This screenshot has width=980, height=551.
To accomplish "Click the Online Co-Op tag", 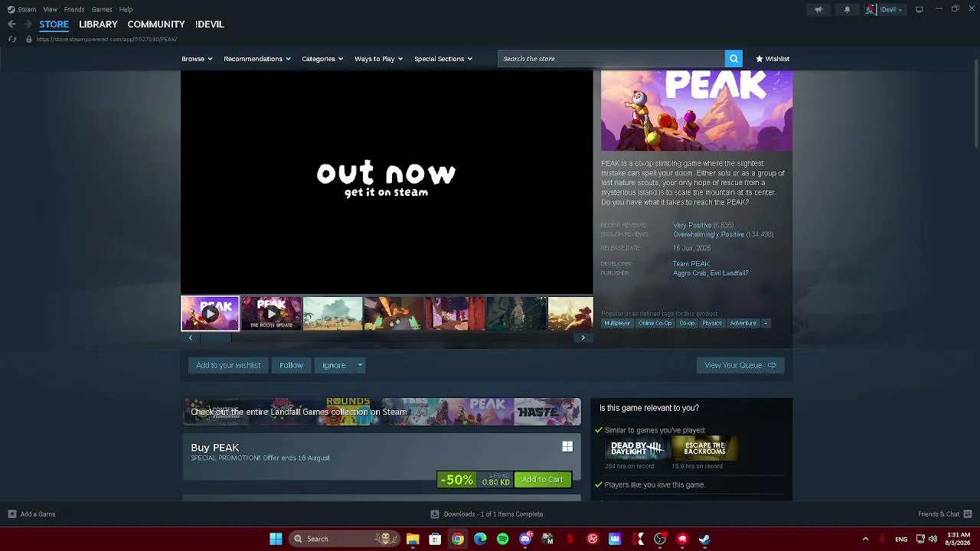I will (x=655, y=323).
